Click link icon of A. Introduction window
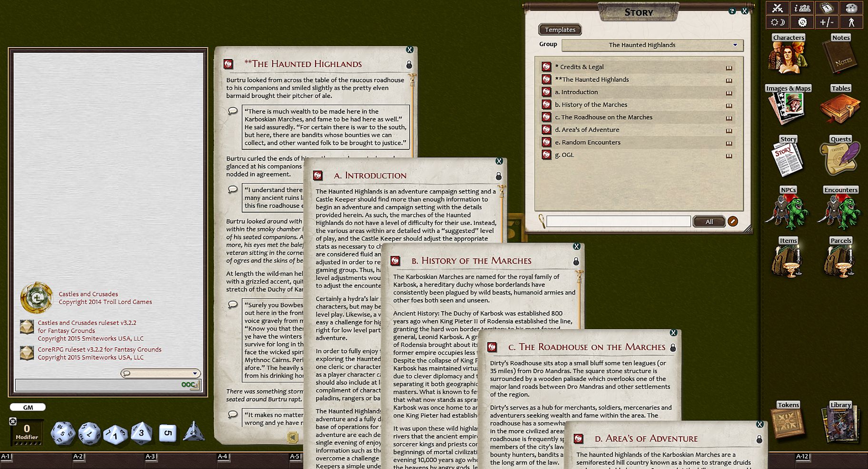 tap(318, 176)
